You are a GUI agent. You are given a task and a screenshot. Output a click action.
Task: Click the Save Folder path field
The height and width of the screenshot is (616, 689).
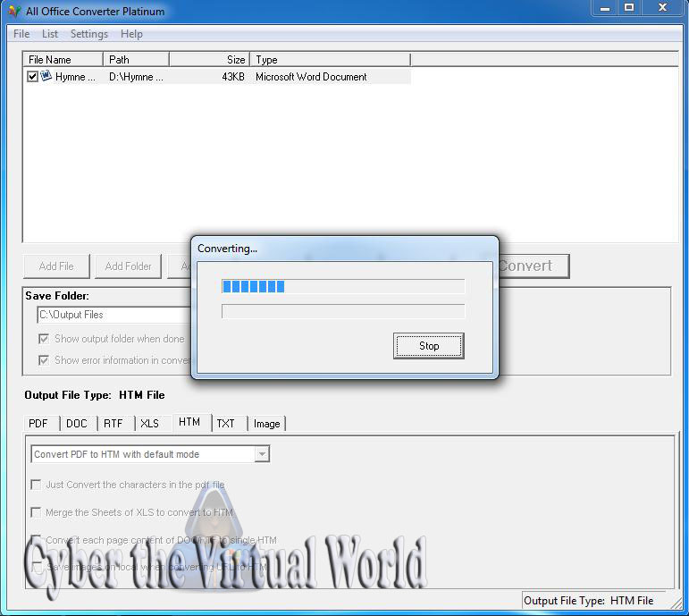(x=114, y=315)
